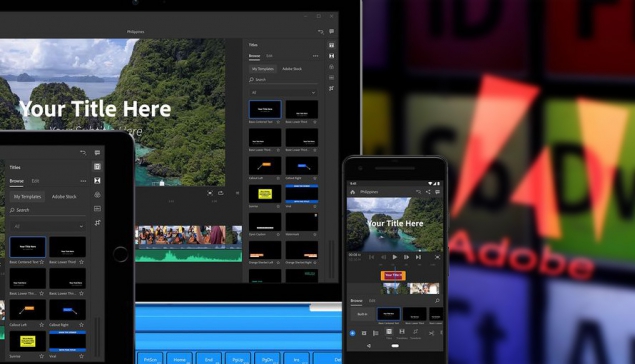Click Adobe Stock on the laptop Titles panel

click(x=292, y=69)
